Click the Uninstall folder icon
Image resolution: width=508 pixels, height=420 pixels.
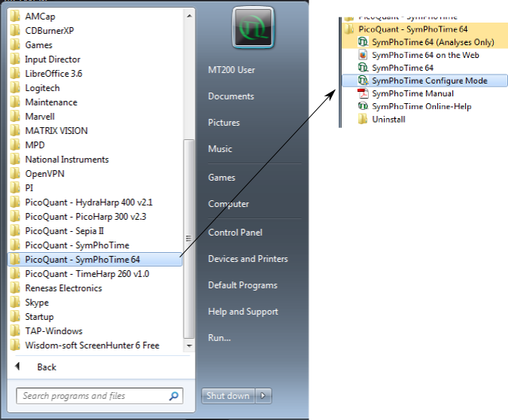(x=363, y=120)
